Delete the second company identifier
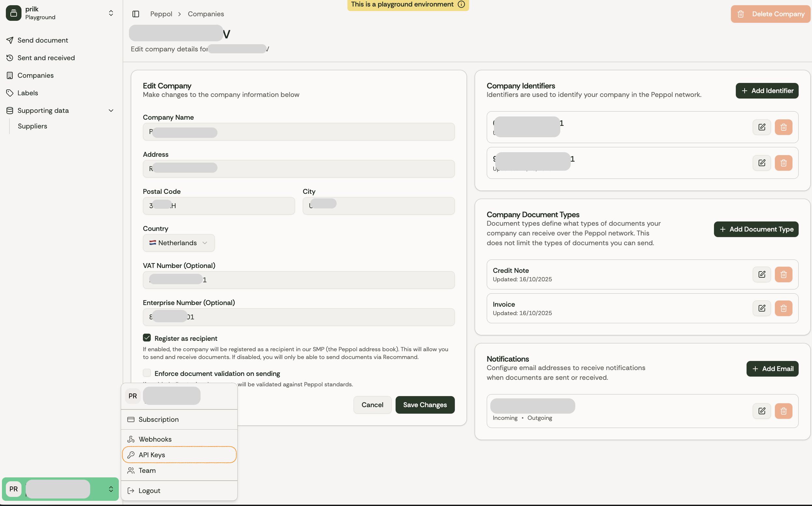 tap(783, 163)
